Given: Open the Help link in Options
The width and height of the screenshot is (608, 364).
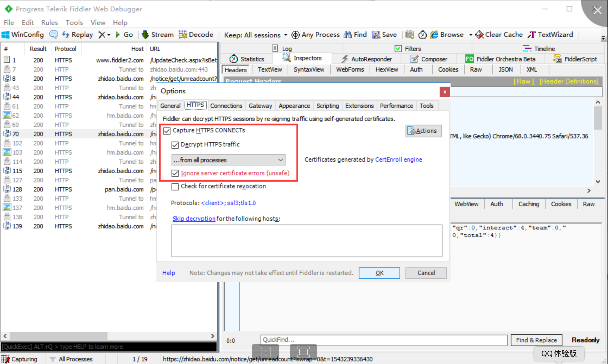Looking at the screenshot, I should click(169, 273).
